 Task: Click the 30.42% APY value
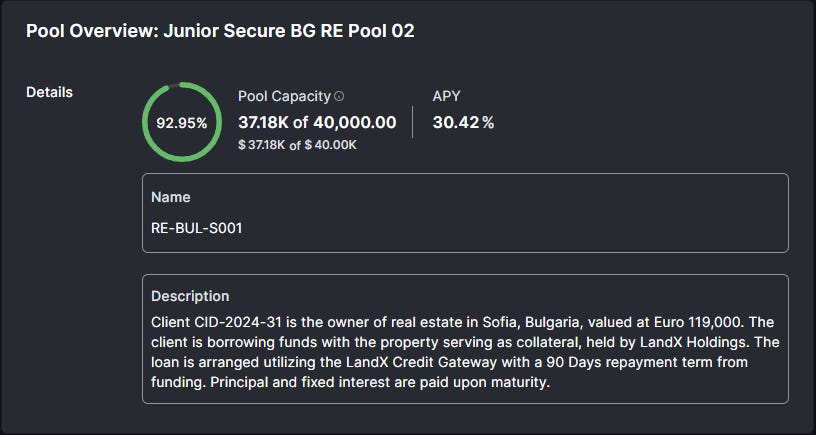tap(463, 123)
